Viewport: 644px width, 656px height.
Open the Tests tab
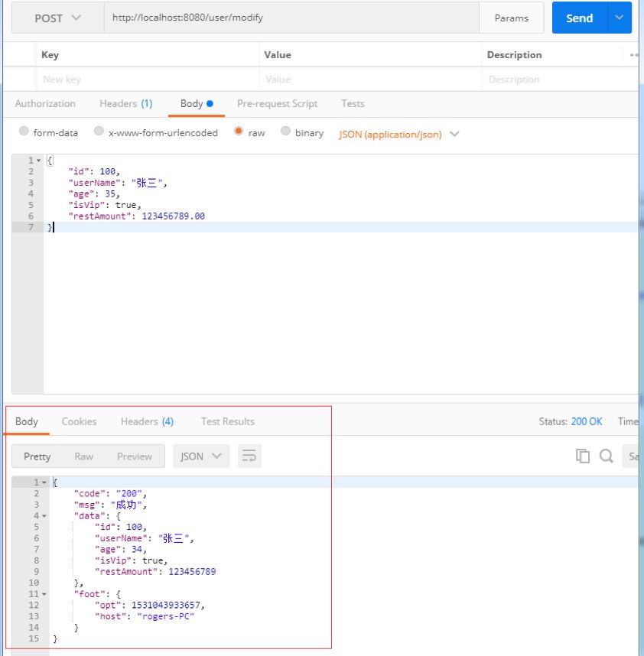point(353,104)
